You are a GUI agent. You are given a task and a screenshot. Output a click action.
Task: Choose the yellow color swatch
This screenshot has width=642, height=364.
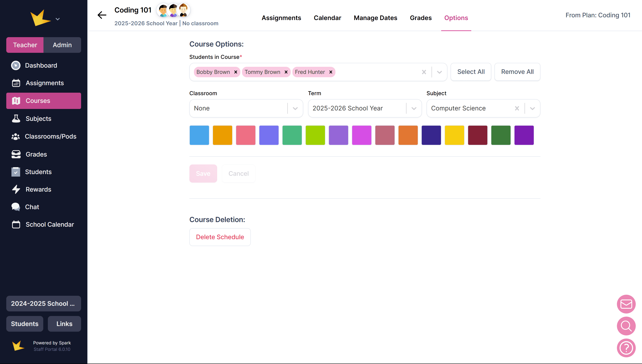tap(454, 135)
